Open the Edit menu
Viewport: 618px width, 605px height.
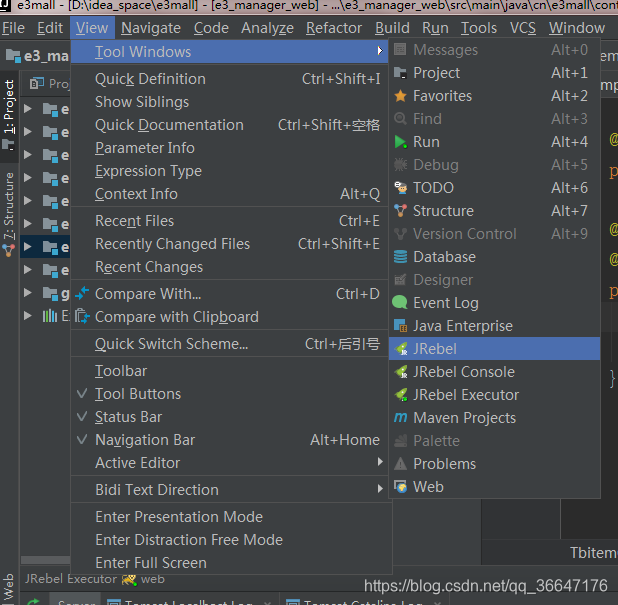point(50,28)
